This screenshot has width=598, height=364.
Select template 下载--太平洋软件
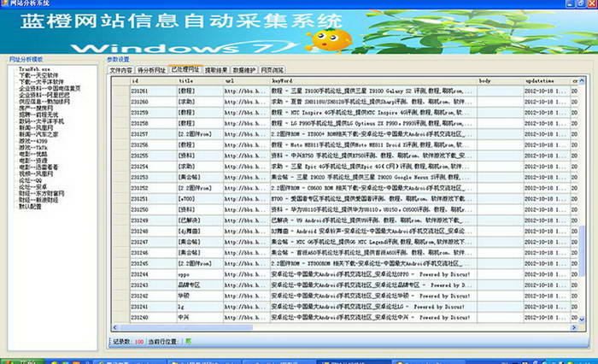[41, 82]
